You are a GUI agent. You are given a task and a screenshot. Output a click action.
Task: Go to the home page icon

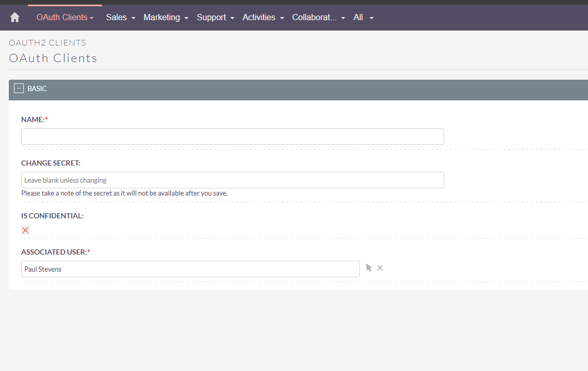[14, 17]
